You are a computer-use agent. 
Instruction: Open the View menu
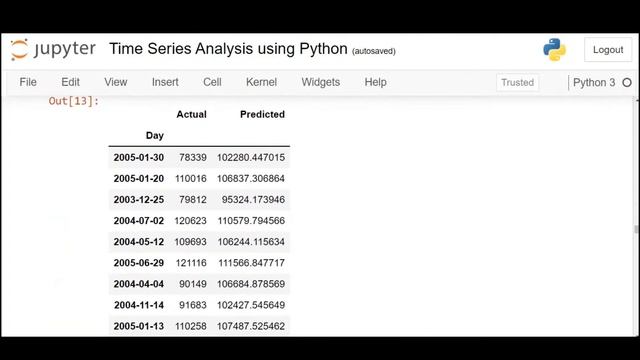pos(116,82)
